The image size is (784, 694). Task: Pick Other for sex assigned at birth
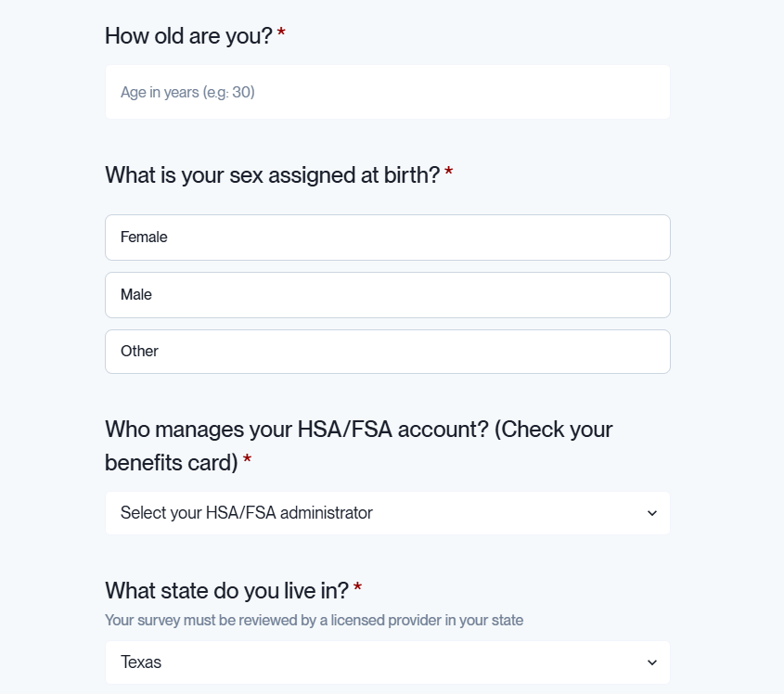(387, 352)
